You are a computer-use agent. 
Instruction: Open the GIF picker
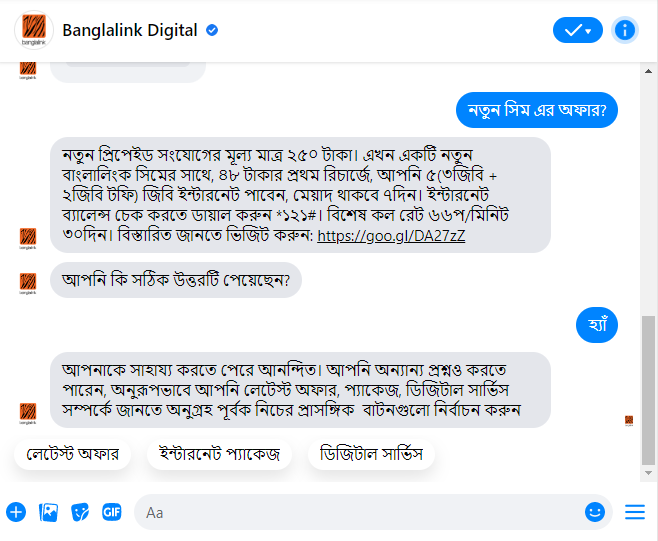pos(112,512)
